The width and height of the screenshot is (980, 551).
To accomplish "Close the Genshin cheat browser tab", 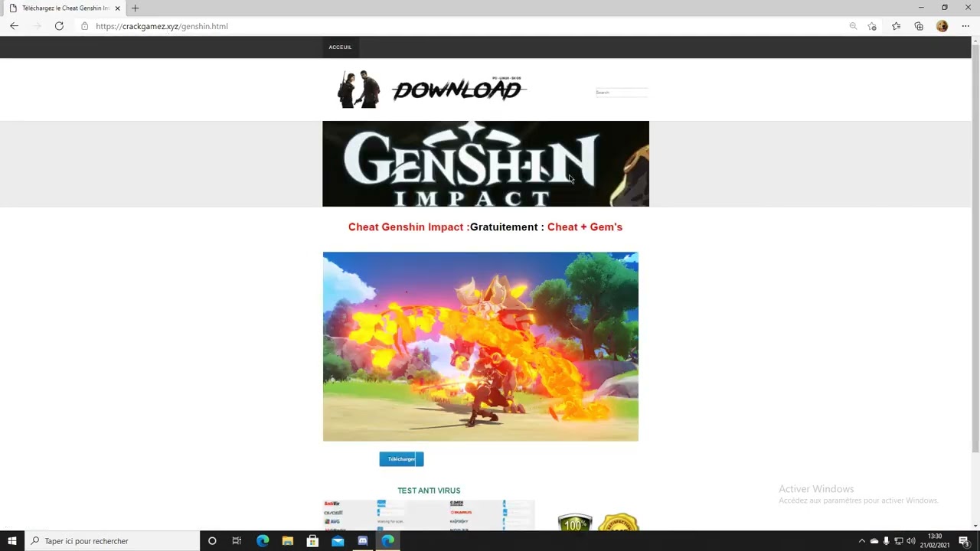I will pyautogui.click(x=117, y=8).
